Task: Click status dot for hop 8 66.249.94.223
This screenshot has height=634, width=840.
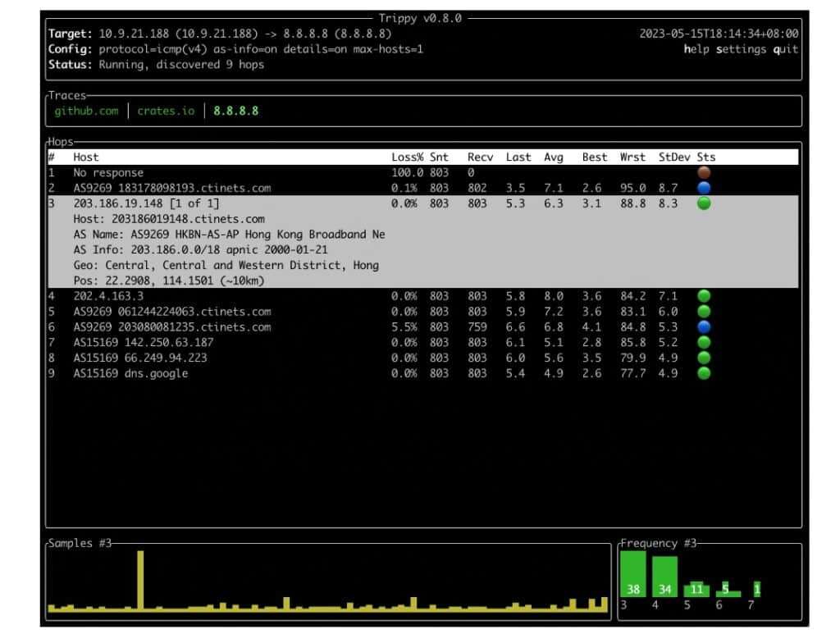Action: coord(703,358)
